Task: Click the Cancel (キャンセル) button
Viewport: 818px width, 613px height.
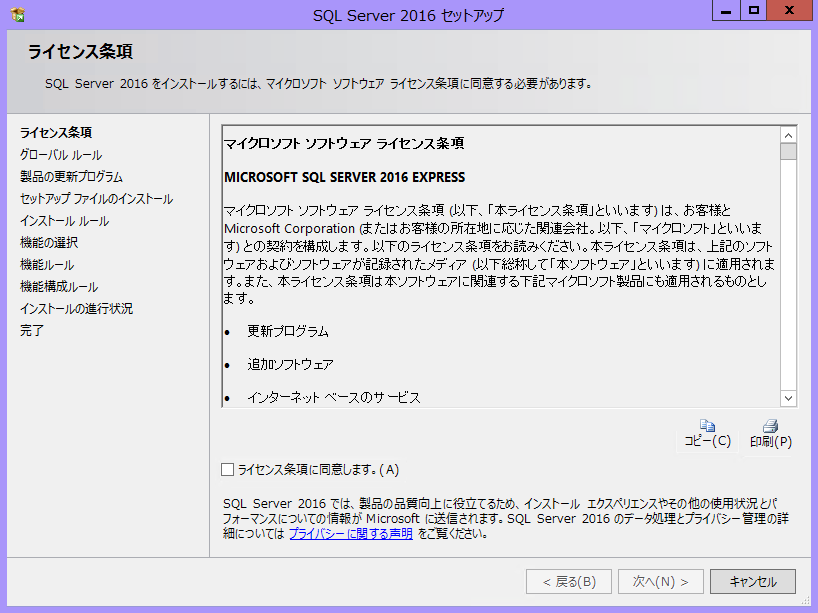Action: 753,581
